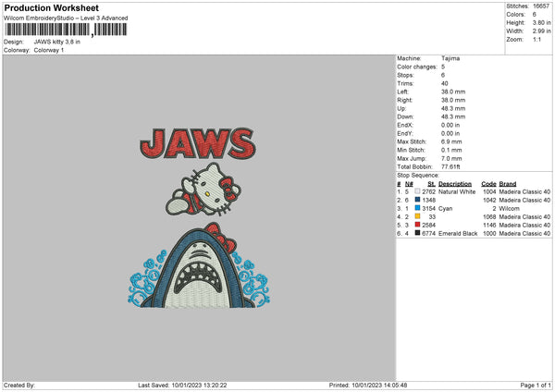
Task: Click the EndX value 0.00 in
Action: tap(450, 125)
